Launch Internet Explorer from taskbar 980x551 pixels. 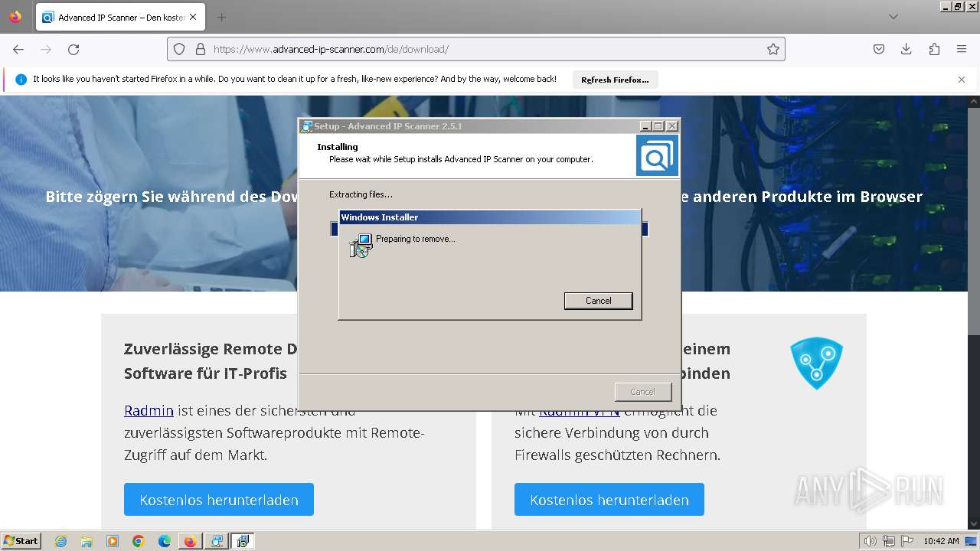pos(60,541)
